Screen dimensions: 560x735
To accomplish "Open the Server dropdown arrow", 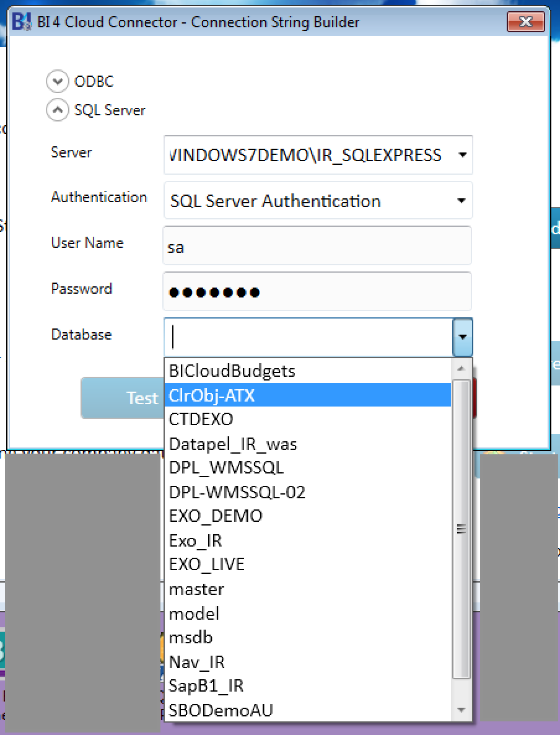I will pyautogui.click(x=462, y=155).
